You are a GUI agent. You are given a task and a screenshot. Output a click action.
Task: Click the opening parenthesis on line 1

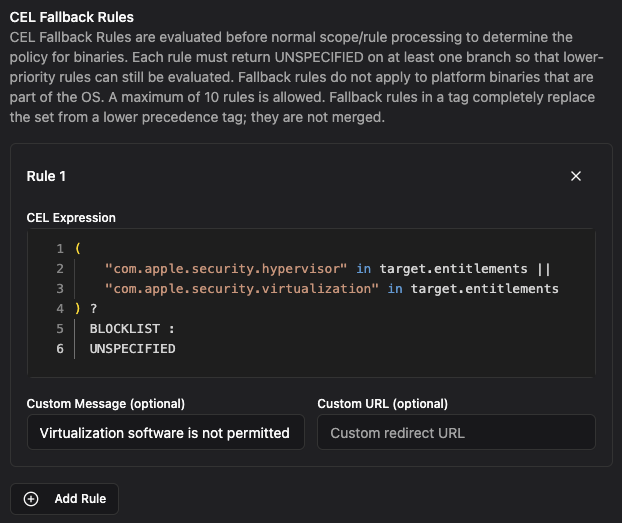tap(77, 248)
